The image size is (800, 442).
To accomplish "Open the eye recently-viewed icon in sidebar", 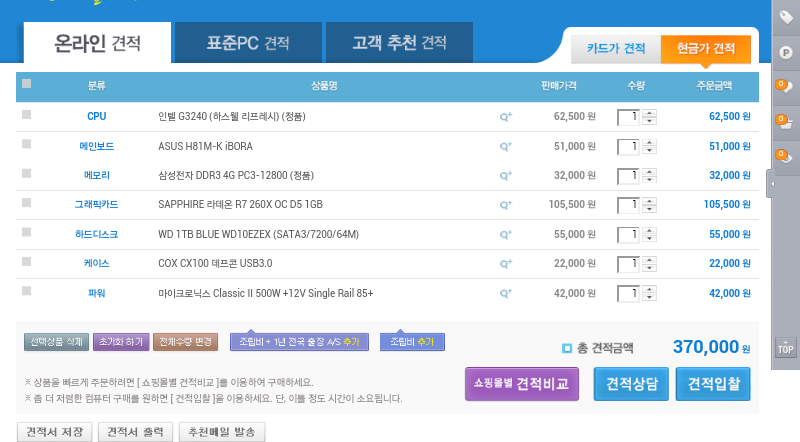I will pyautogui.click(x=784, y=156).
